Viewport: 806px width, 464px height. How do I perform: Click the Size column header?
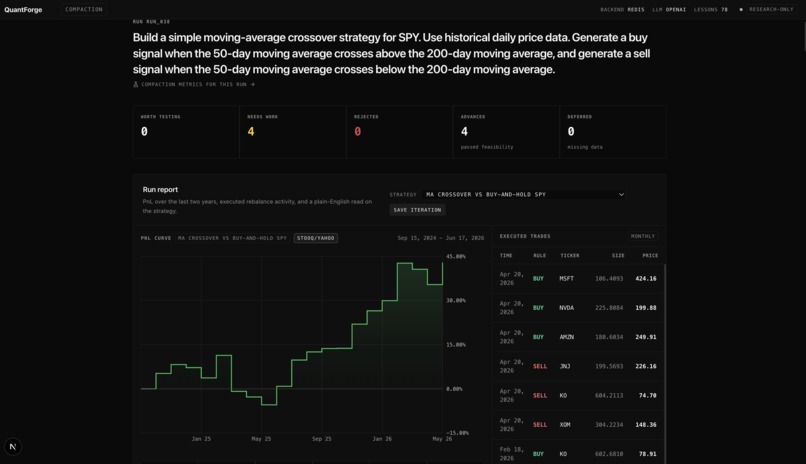tap(618, 255)
